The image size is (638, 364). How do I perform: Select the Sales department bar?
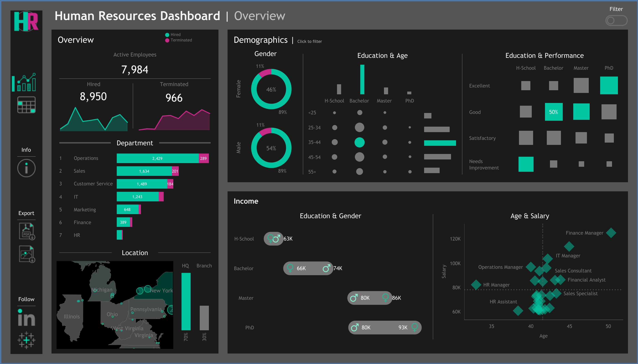tap(148, 171)
